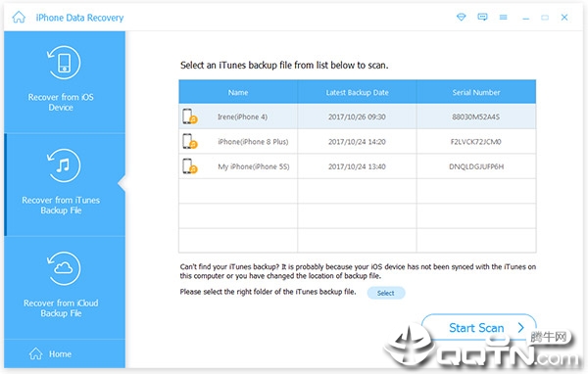
Task: Click the house icon beside Home in sidebar
Action: (36, 353)
